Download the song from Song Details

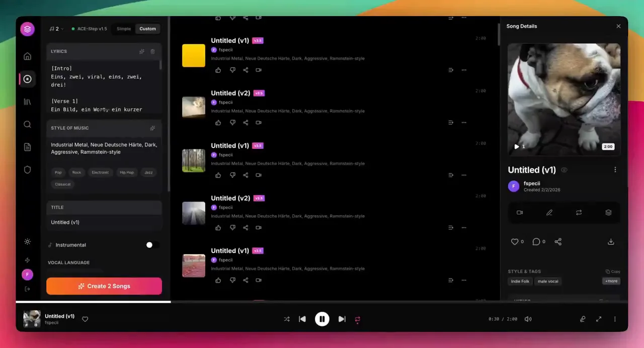[x=611, y=242]
